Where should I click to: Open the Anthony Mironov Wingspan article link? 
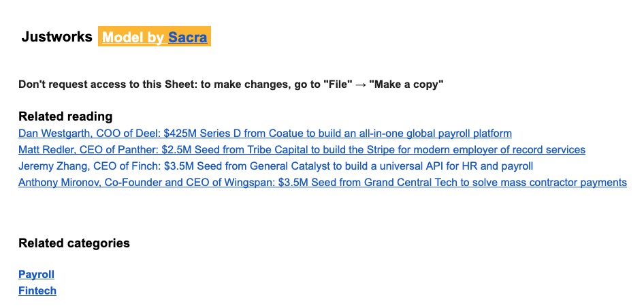tap(323, 182)
